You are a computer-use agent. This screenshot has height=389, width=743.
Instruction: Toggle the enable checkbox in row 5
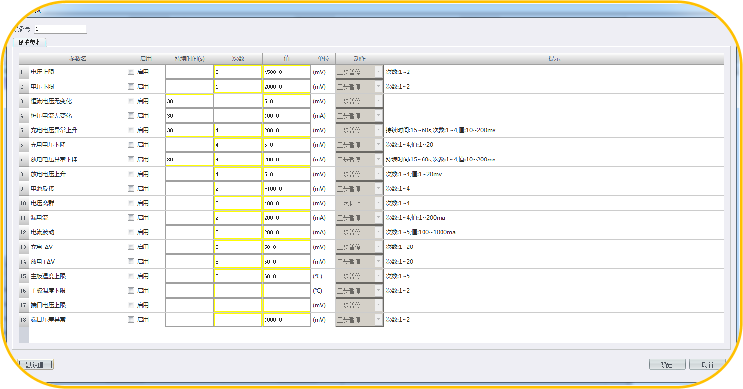(x=131, y=130)
